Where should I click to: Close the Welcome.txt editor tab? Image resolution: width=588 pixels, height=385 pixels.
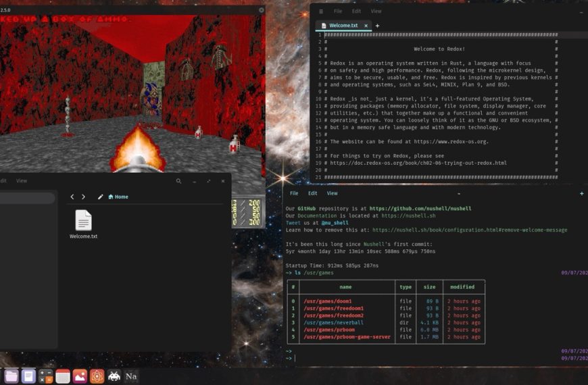click(366, 26)
